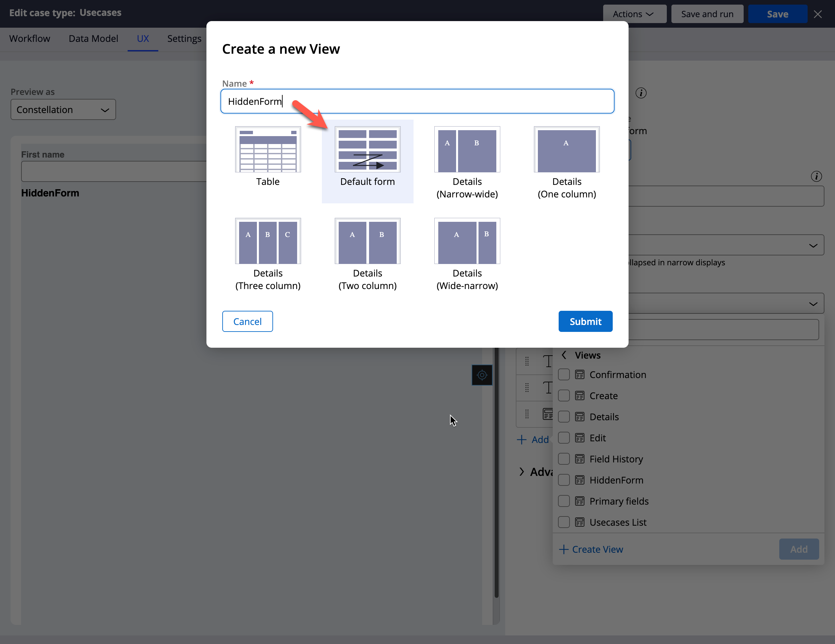
Task: Click the + Add link in right panel
Action: tap(533, 440)
